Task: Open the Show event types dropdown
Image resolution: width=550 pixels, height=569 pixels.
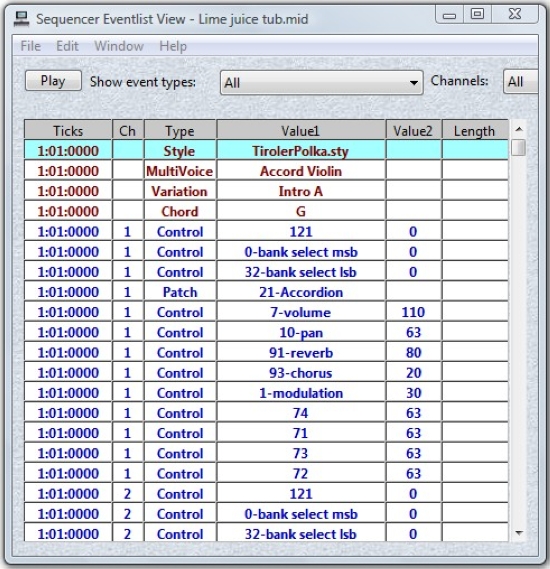Action: tap(321, 83)
